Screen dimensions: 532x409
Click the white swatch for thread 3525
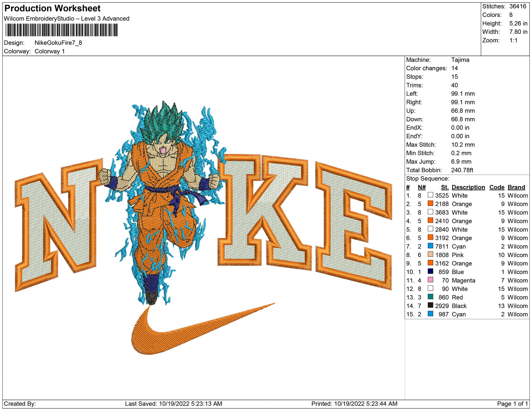point(430,195)
